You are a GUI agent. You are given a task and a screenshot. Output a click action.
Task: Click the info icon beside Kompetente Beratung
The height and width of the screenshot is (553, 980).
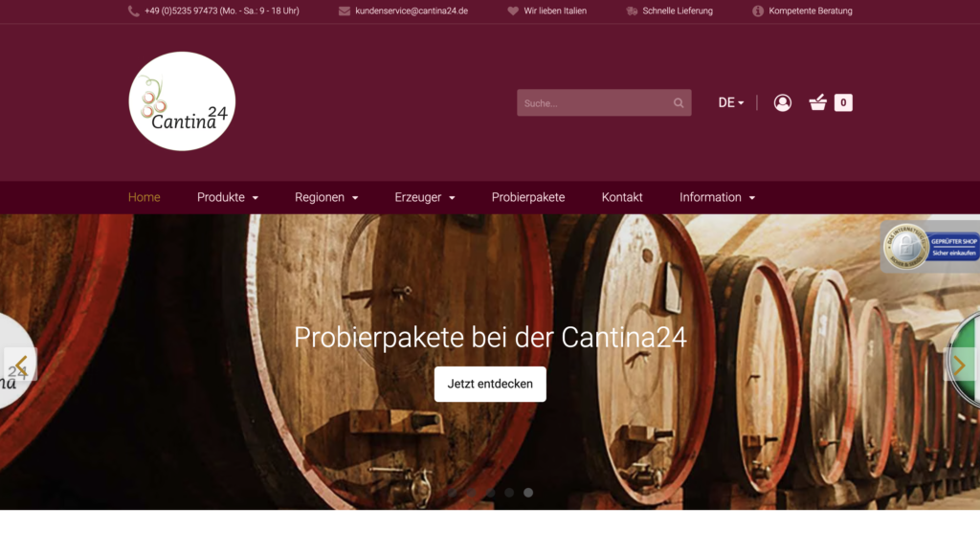click(758, 11)
